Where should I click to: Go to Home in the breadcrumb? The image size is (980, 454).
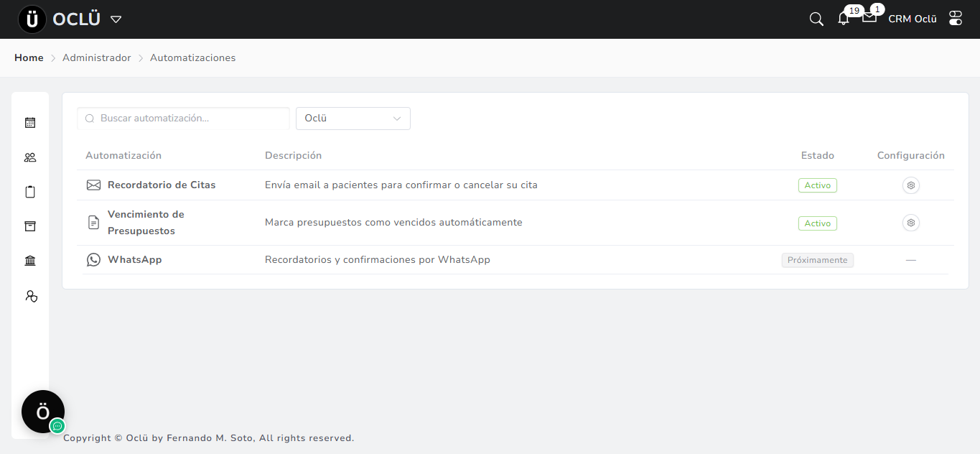point(29,57)
